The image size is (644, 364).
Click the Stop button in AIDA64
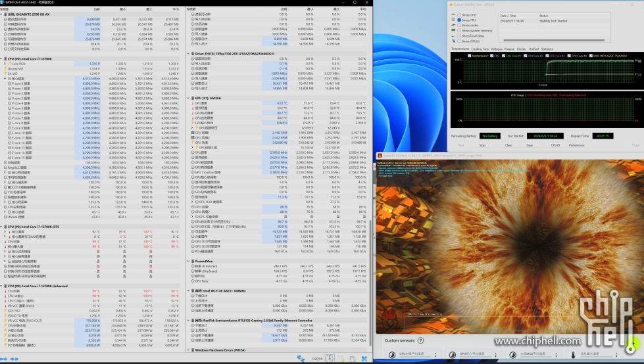click(x=482, y=145)
